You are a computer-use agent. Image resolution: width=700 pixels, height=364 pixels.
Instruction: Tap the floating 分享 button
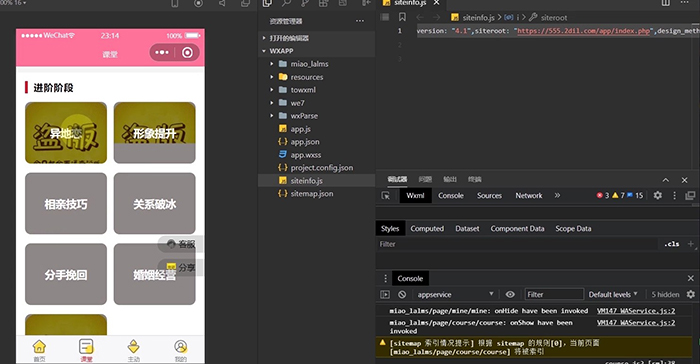(x=181, y=268)
